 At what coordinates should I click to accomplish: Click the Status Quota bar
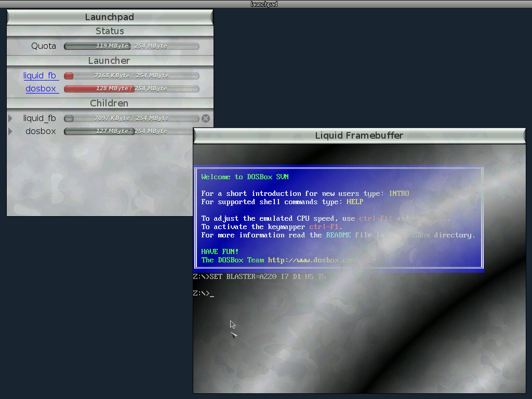[131, 46]
